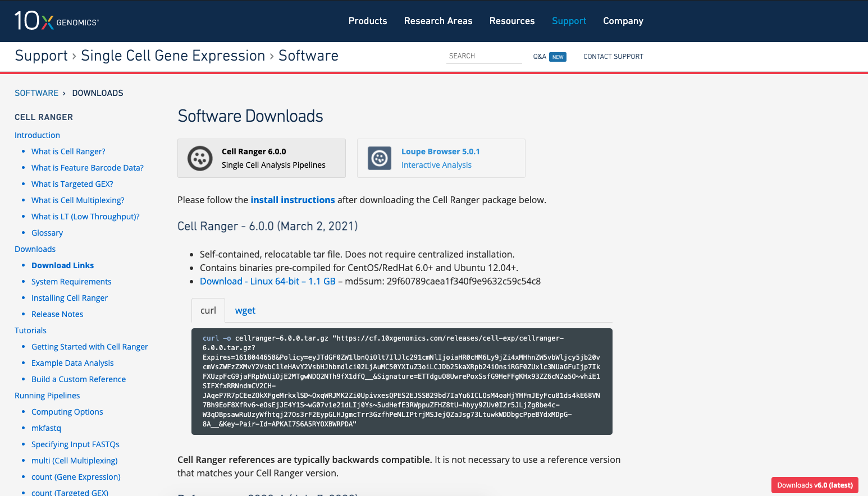
Task: Open Getting Started with Cell Ranger
Action: [x=90, y=347]
